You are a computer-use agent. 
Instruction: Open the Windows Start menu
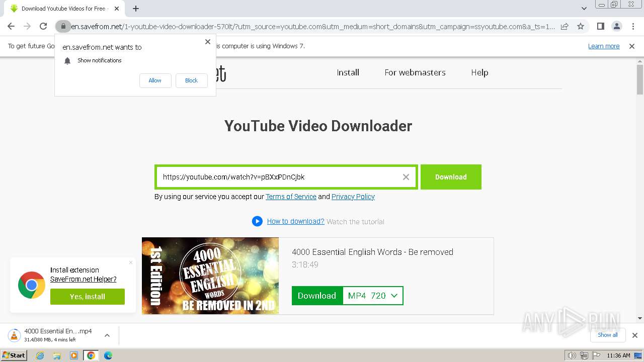(14, 355)
